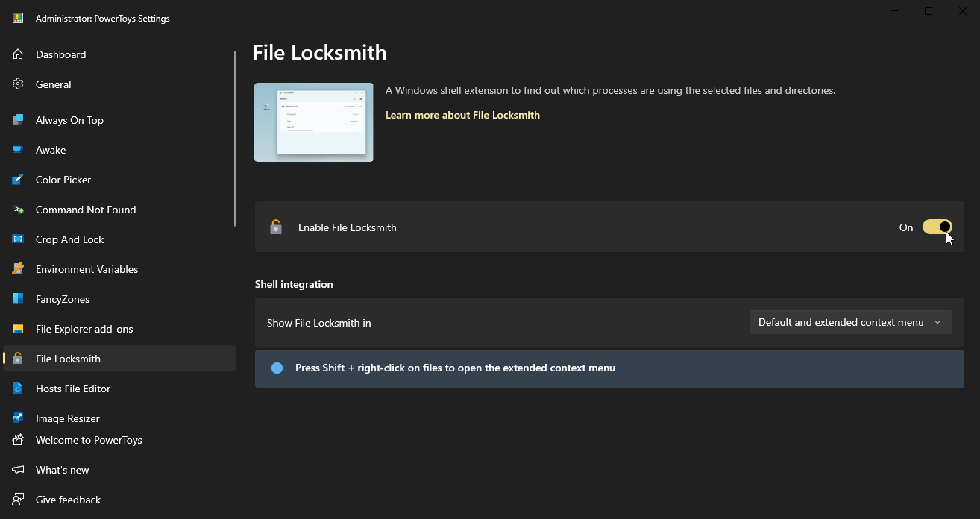Click the padlock icon beside Enable File Locksmith

(x=276, y=227)
